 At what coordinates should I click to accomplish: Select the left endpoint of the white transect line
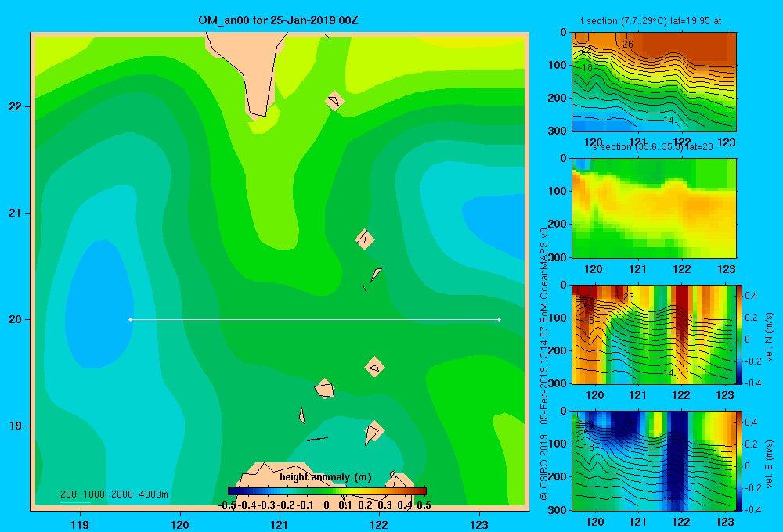click(130, 319)
